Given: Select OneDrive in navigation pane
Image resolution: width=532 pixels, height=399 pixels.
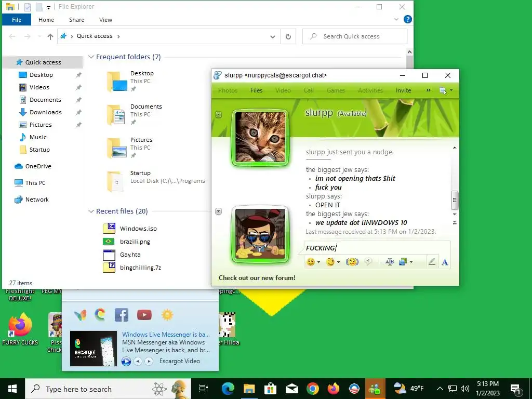Looking at the screenshot, I should click(x=38, y=166).
